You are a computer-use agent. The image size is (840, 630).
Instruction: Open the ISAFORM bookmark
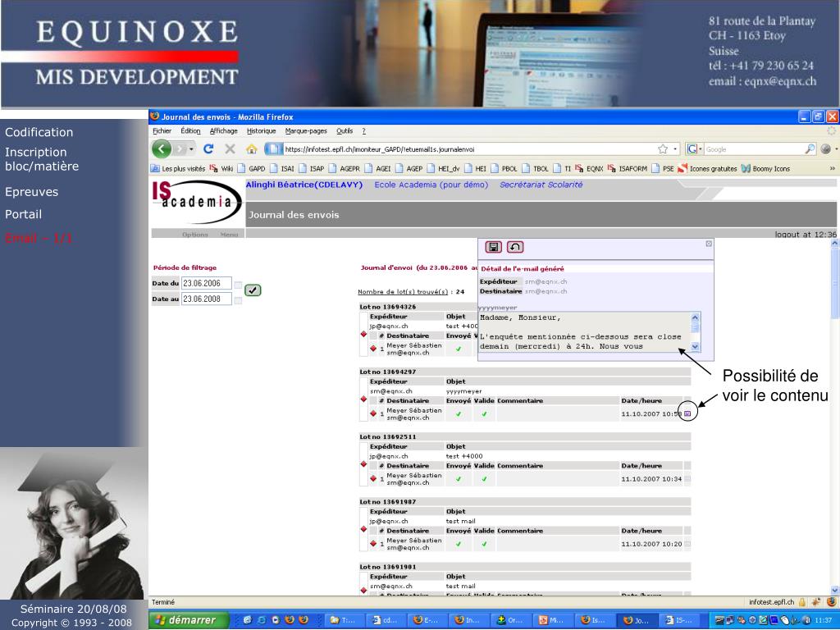628,168
